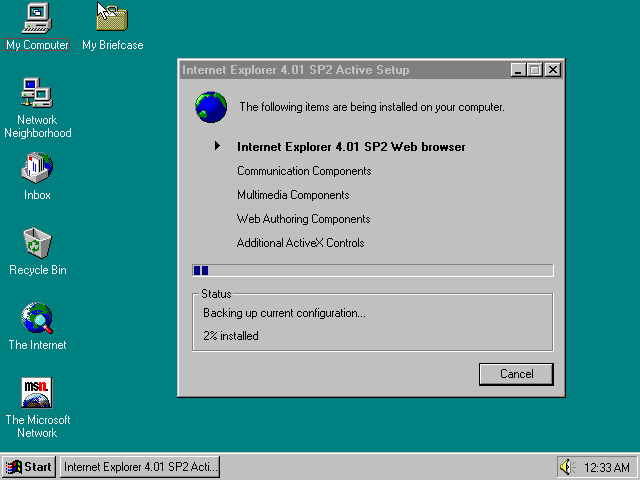
Task: Click 'Communication Components' list item
Action: [x=304, y=171]
